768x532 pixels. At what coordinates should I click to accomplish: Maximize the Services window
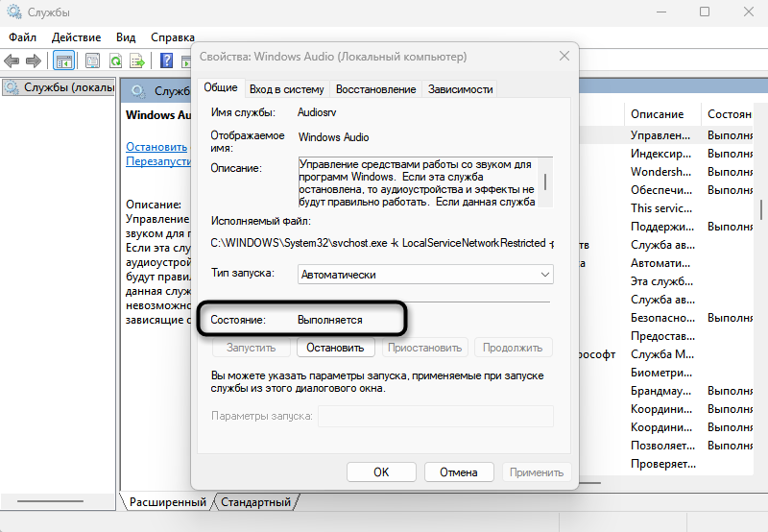point(705,12)
